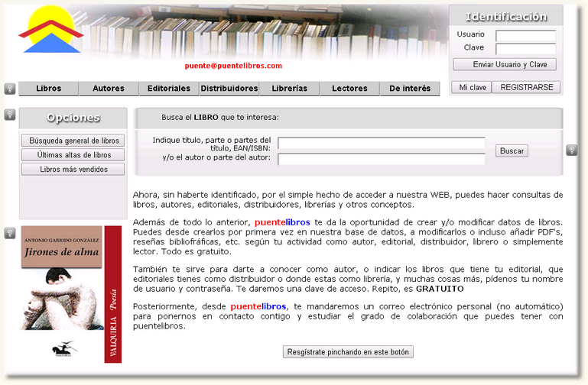Open the Libros menu

tap(49, 89)
